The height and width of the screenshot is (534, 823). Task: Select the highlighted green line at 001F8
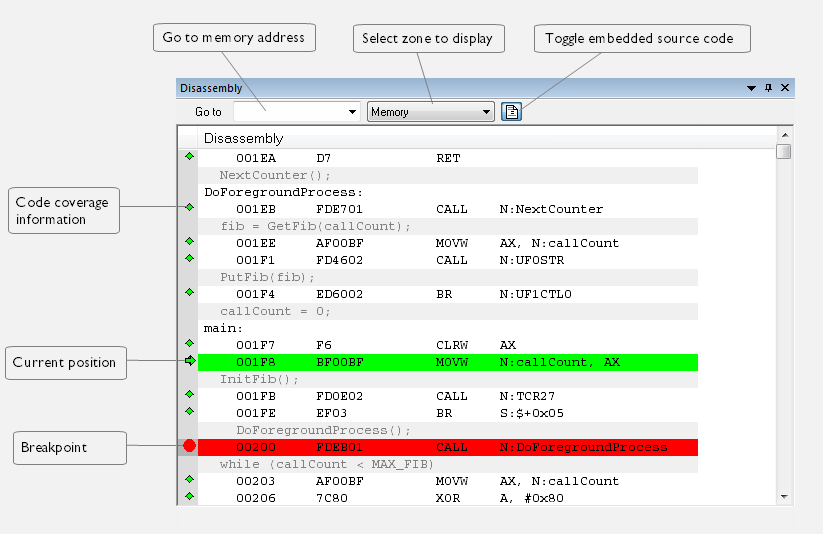tap(448, 362)
